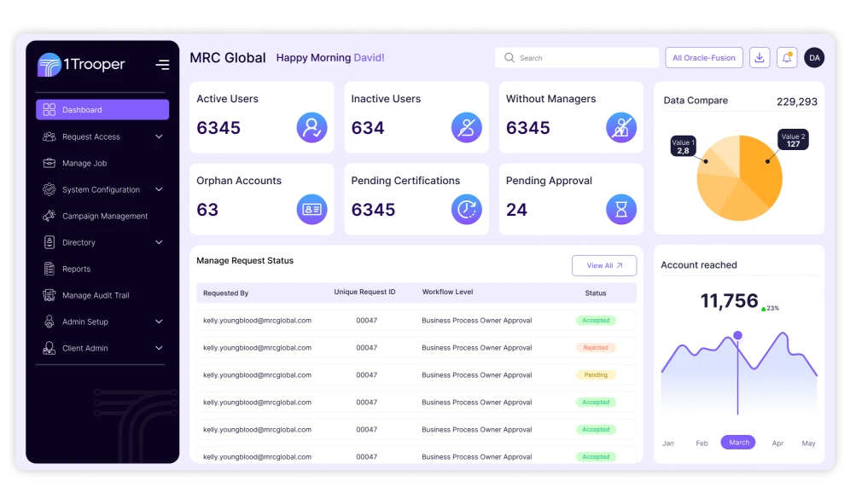
Task: Toggle the sidebar hamburger menu
Action: pyautogui.click(x=162, y=65)
